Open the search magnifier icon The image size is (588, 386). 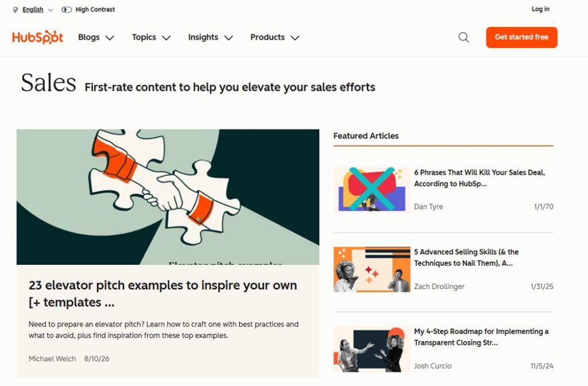click(x=463, y=37)
